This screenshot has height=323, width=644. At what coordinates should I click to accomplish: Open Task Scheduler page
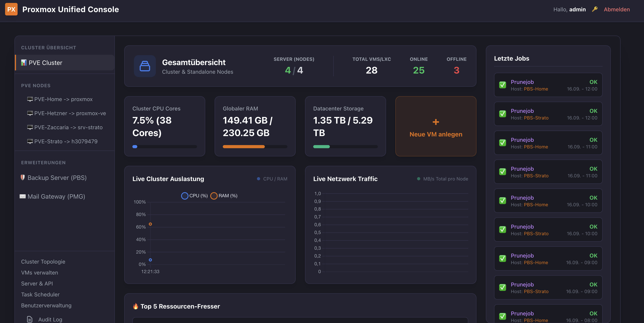(x=40, y=294)
